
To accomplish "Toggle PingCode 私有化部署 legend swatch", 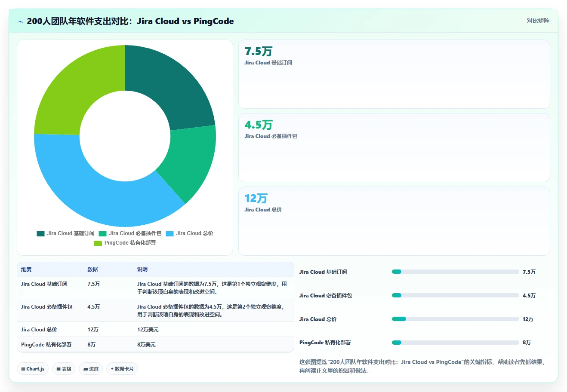I will (98, 243).
